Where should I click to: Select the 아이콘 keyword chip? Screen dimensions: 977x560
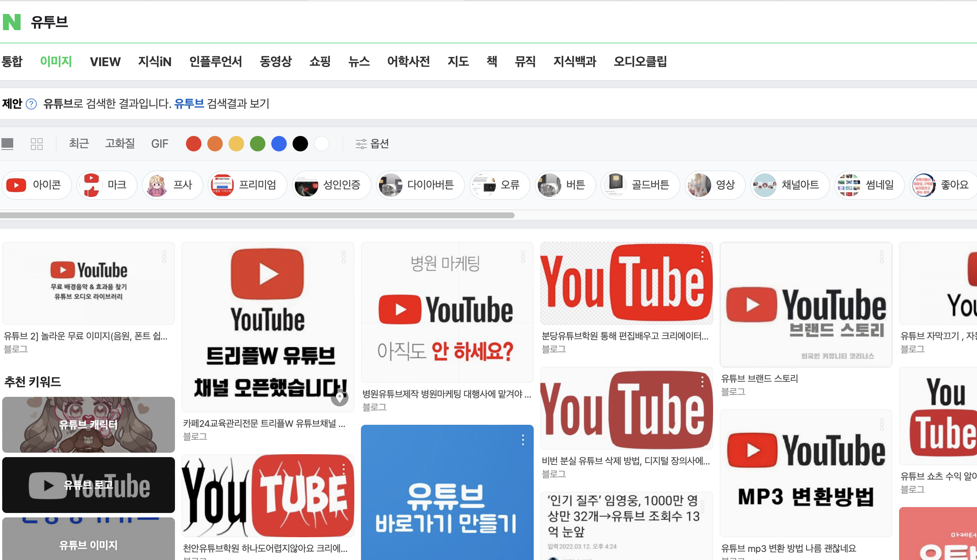pos(37,185)
